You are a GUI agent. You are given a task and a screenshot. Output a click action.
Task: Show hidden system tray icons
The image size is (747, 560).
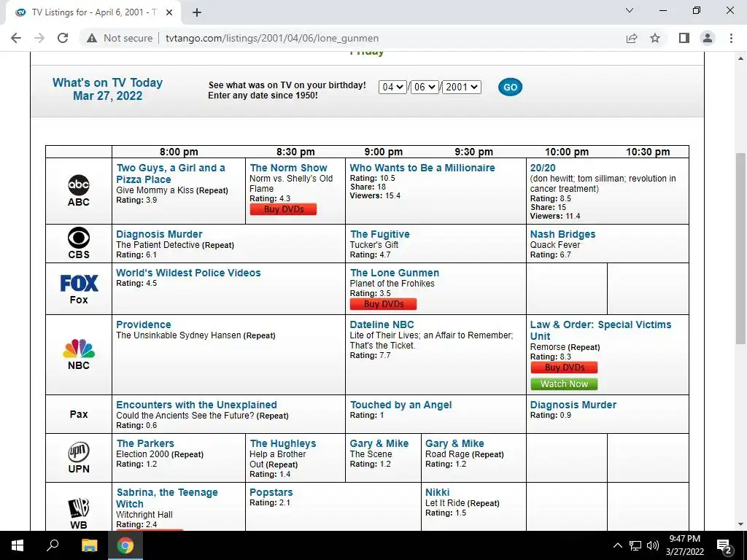tap(617, 545)
